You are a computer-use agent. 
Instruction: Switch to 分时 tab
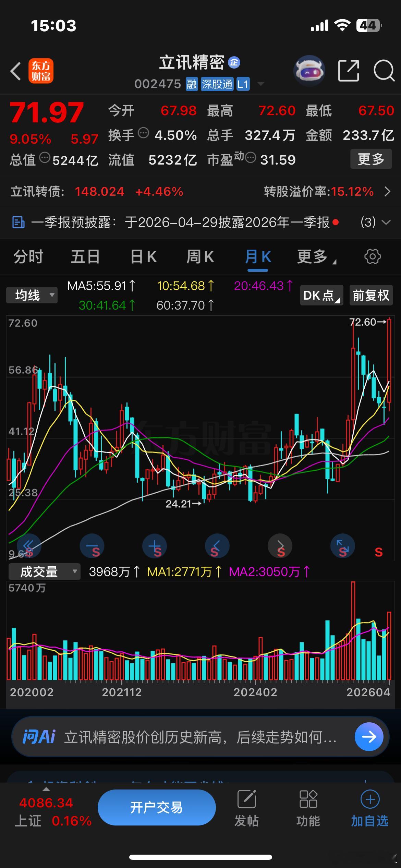(x=28, y=257)
